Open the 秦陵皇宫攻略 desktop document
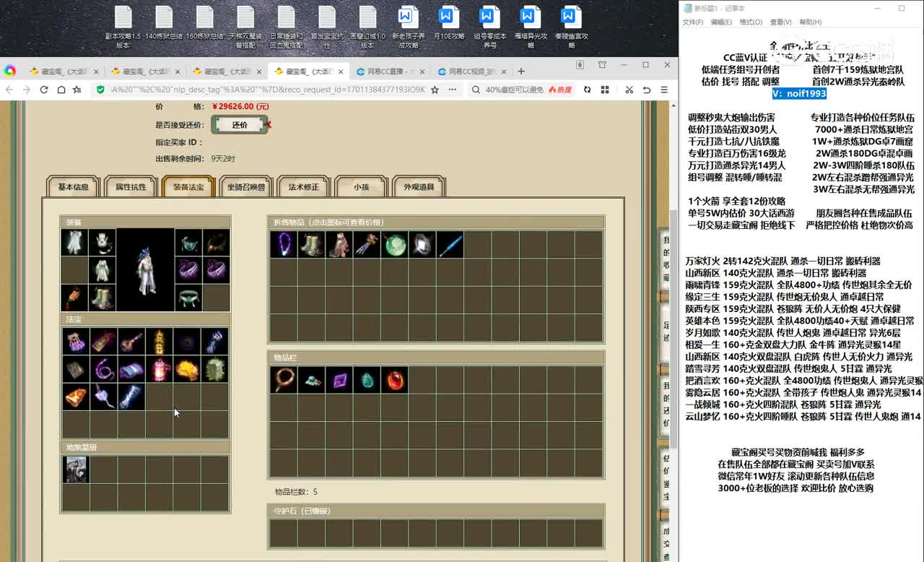Image resolution: width=924 pixels, height=562 pixels. 571,27
